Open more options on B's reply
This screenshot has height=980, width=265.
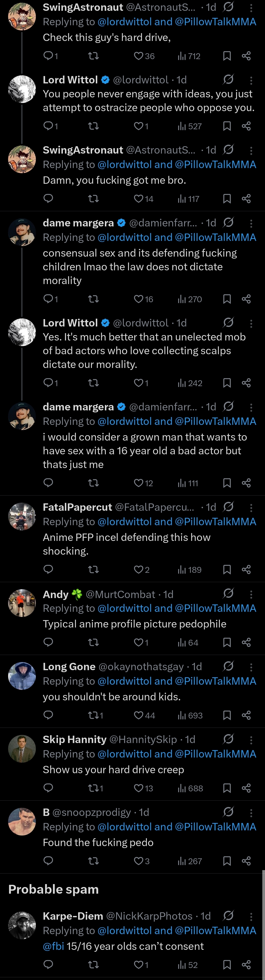point(251,813)
